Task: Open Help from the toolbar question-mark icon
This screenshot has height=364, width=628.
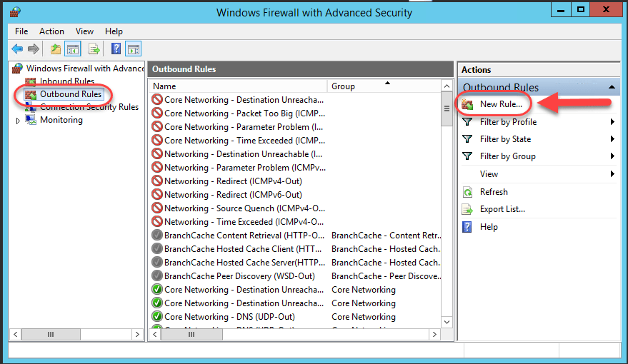Action: point(116,49)
